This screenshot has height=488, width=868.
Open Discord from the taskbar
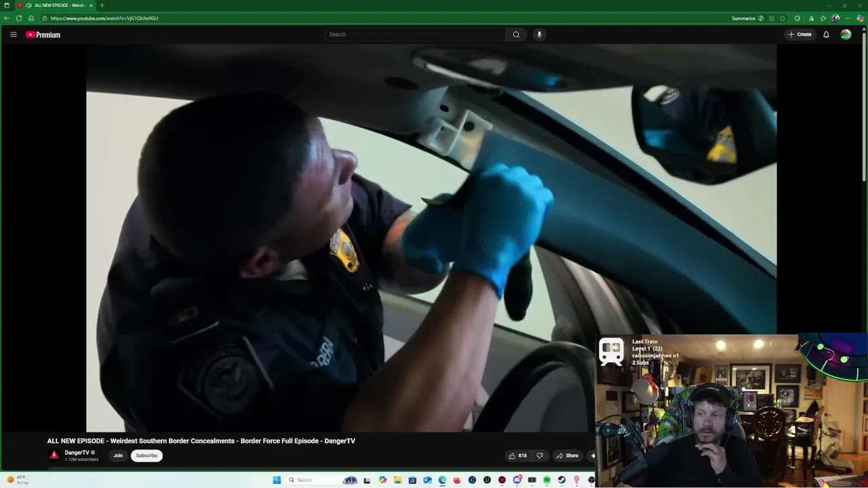coord(517,480)
